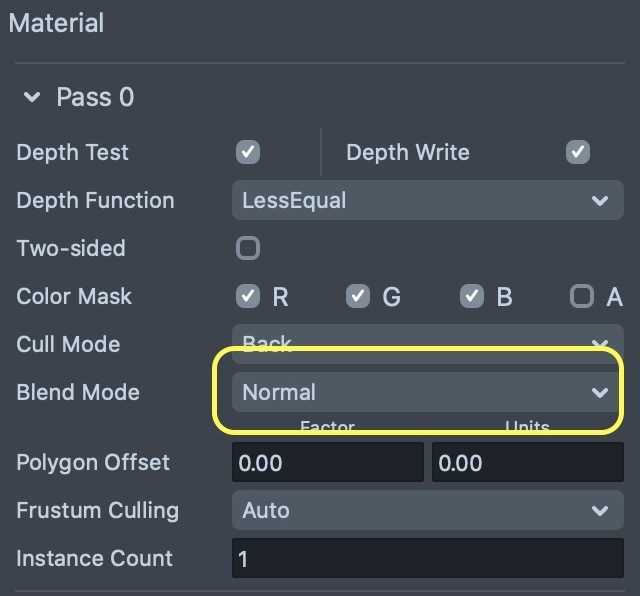
Task: Collapse the Pass 0 section chevron
Action: (32, 98)
